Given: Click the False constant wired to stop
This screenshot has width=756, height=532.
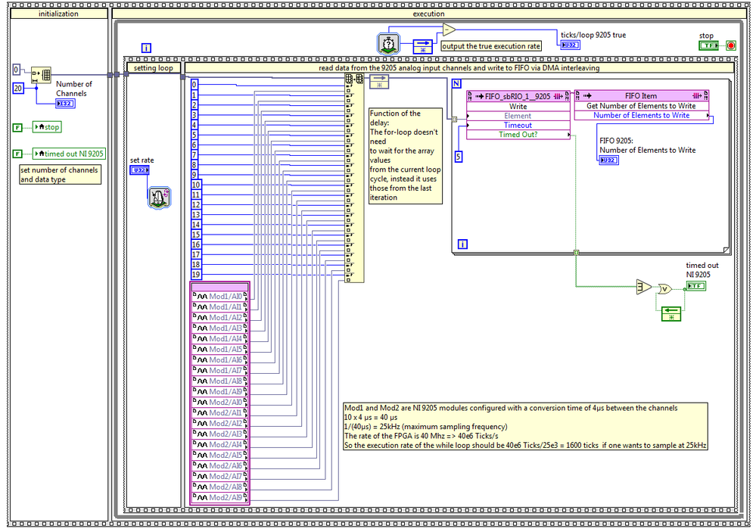Looking at the screenshot, I should click(17, 127).
